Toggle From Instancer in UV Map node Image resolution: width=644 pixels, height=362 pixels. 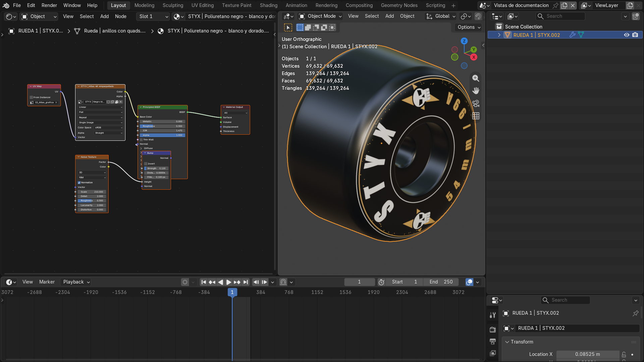[32, 98]
